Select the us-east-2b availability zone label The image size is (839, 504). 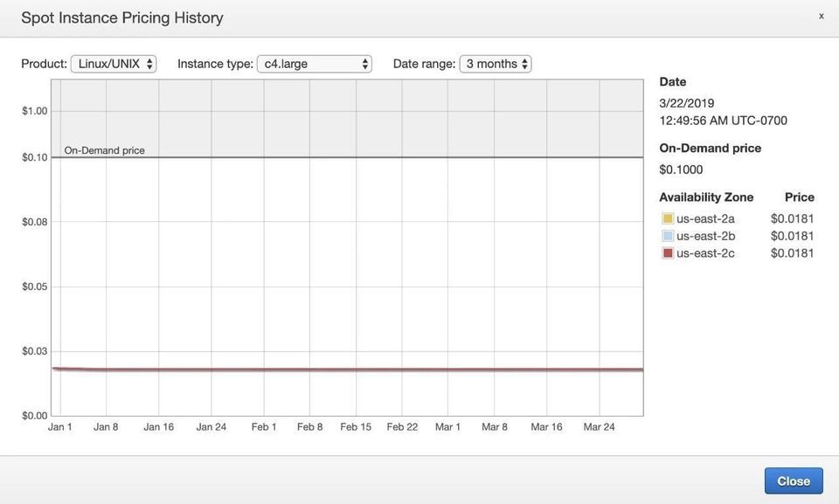705,236
